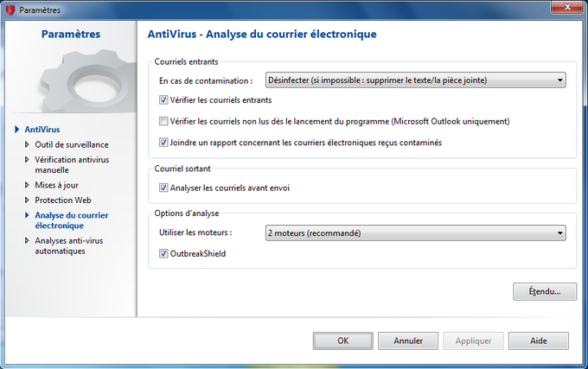
Task: Go to 'Mises à jour' settings
Action: [56, 185]
